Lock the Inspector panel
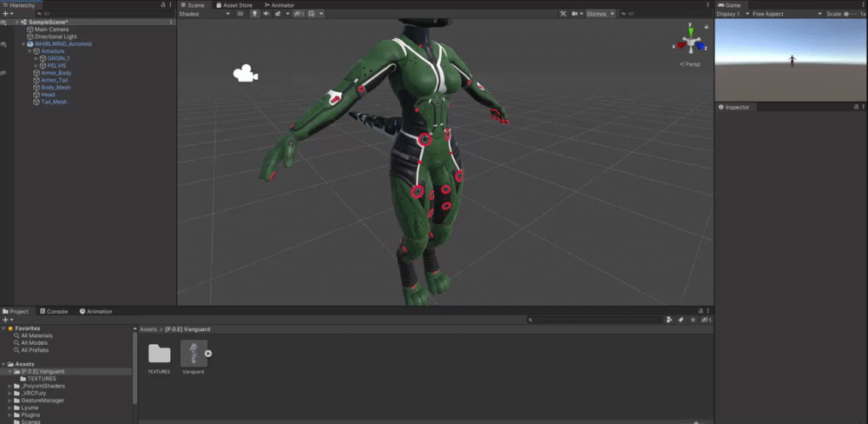This screenshot has width=868, height=424. click(857, 107)
